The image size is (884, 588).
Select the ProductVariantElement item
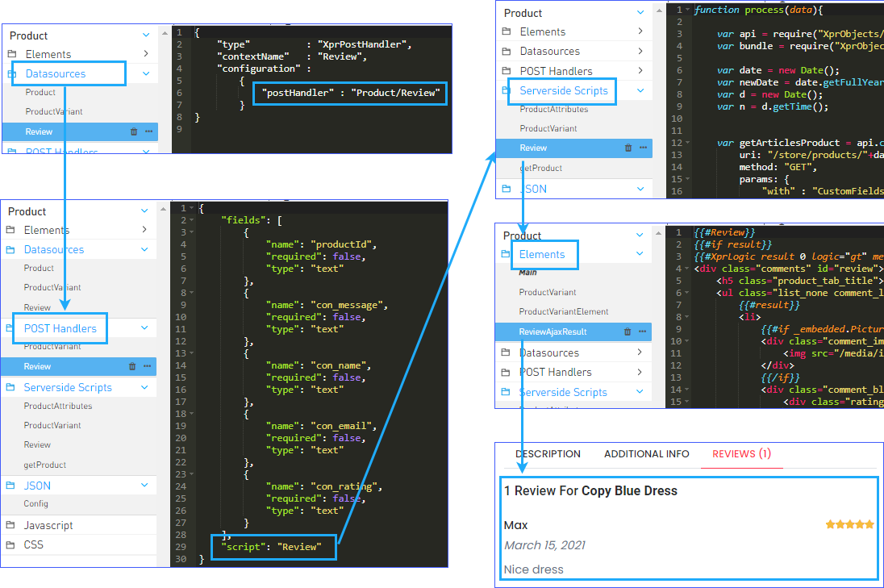point(563,311)
